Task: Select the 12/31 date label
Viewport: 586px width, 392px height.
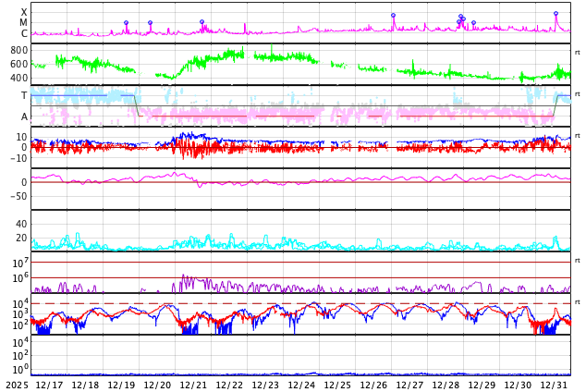Action: (554, 385)
